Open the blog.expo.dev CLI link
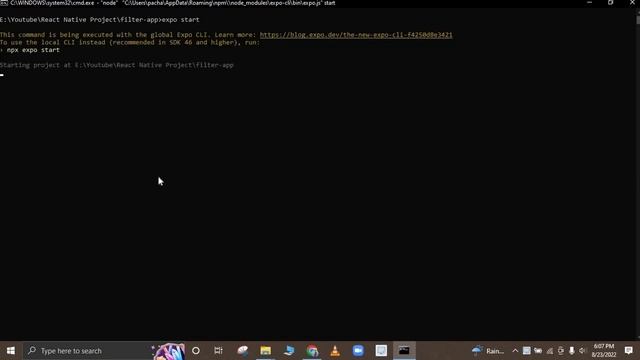Viewport: 640px width, 360px height. click(356, 35)
